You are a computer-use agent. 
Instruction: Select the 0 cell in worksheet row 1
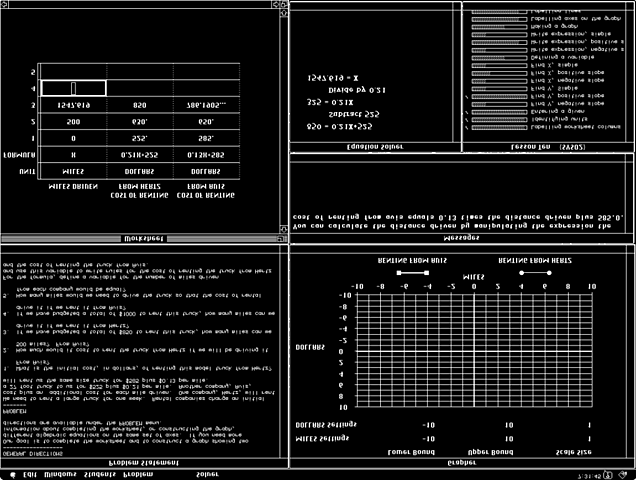click(73, 138)
